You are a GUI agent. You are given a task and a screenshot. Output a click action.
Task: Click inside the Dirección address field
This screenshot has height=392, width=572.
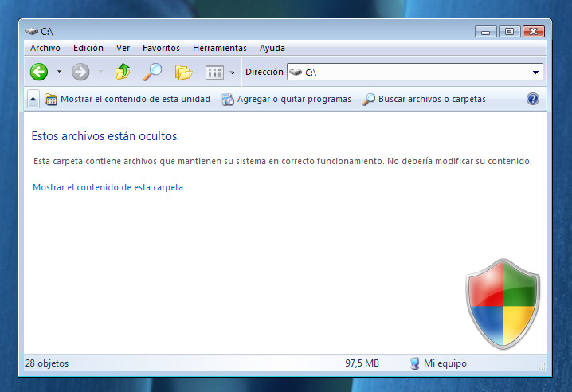click(x=415, y=72)
